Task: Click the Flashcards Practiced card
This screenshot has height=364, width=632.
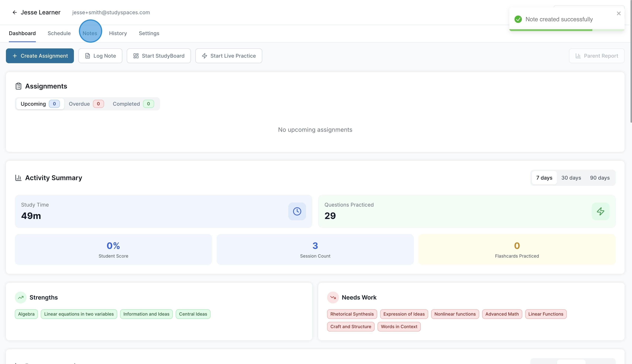Action: 517,249
